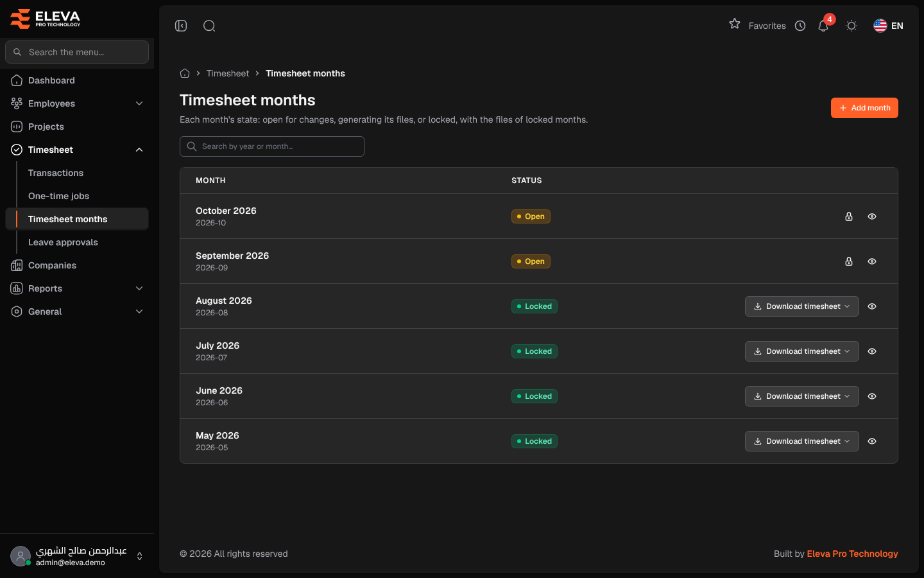
Task: Click the Add month button
Action: point(864,108)
